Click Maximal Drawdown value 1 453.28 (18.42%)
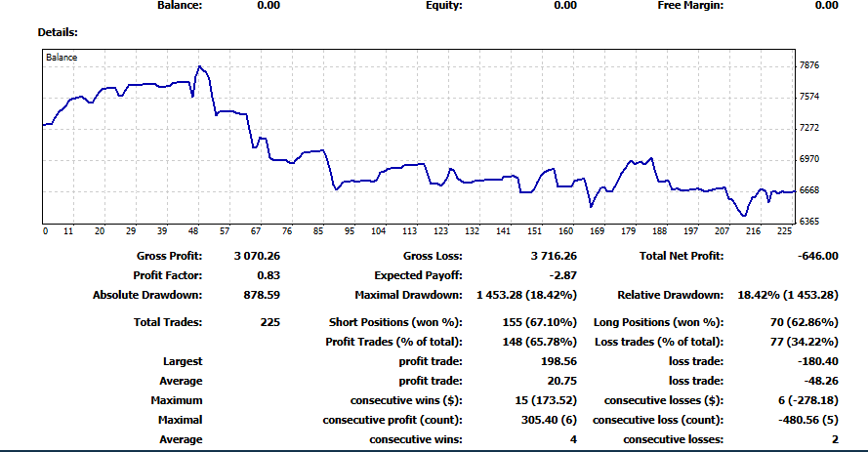The width and height of the screenshot is (868, 452). tap(526, 295)
